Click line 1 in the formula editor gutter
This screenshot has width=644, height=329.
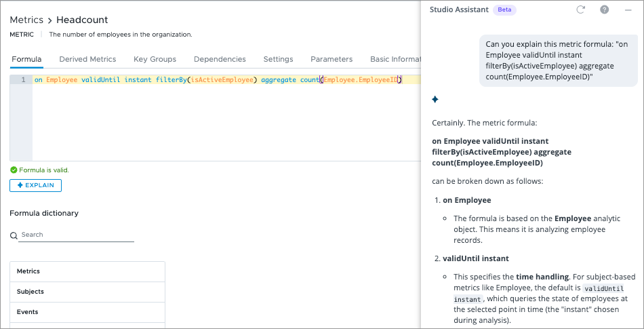[22, 80]
